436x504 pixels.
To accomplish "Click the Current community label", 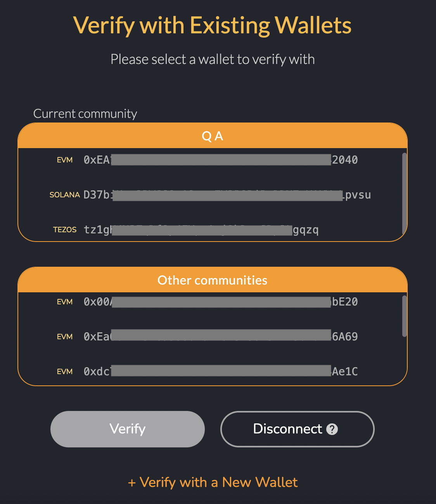I will coord(85,114).
